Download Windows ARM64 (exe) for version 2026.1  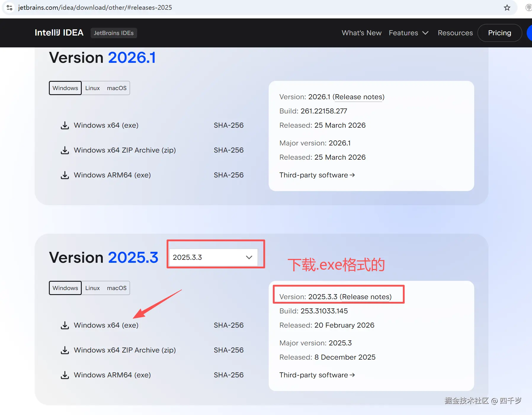tap(112, 175)
